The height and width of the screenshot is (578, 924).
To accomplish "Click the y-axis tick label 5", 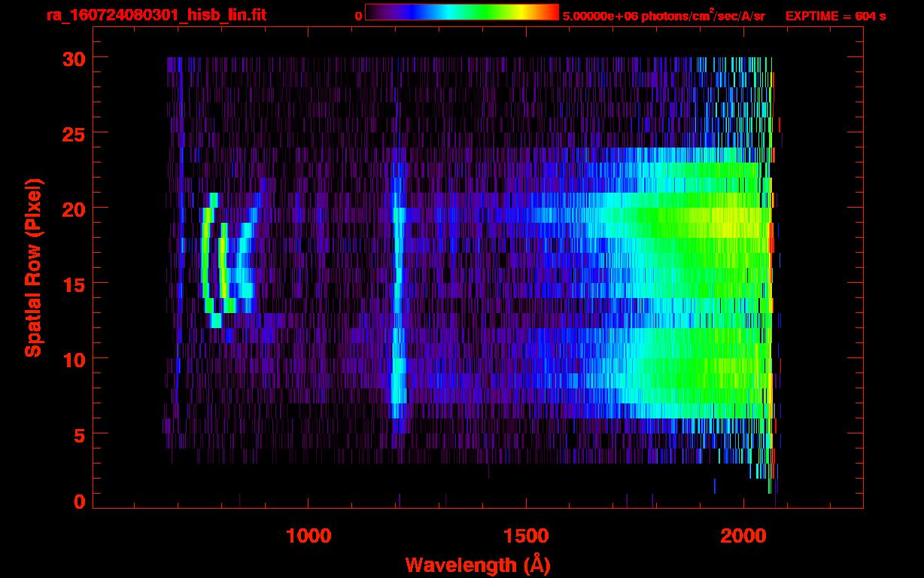I will (x=79, y=434).
